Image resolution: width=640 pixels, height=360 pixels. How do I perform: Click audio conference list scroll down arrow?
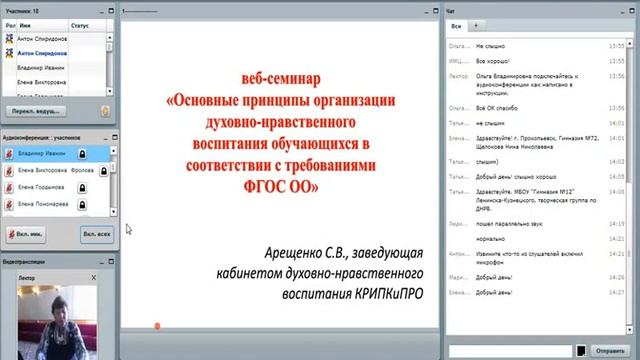[x=113, y=212]
